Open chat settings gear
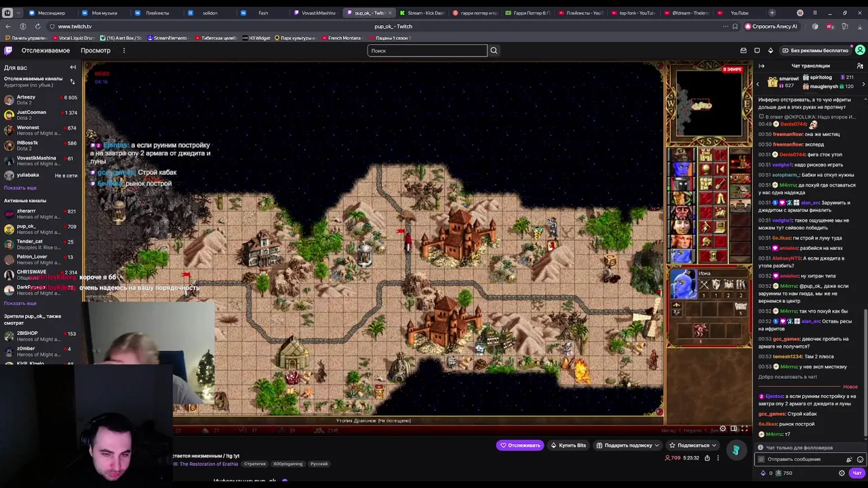Viewport: 868px width, 488px height. (x=843, y=473)
